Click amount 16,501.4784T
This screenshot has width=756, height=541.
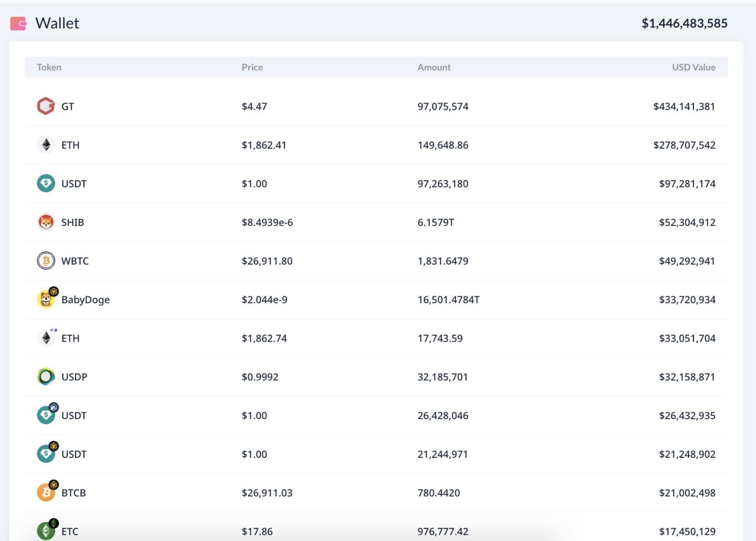click(x=448, y=300)
